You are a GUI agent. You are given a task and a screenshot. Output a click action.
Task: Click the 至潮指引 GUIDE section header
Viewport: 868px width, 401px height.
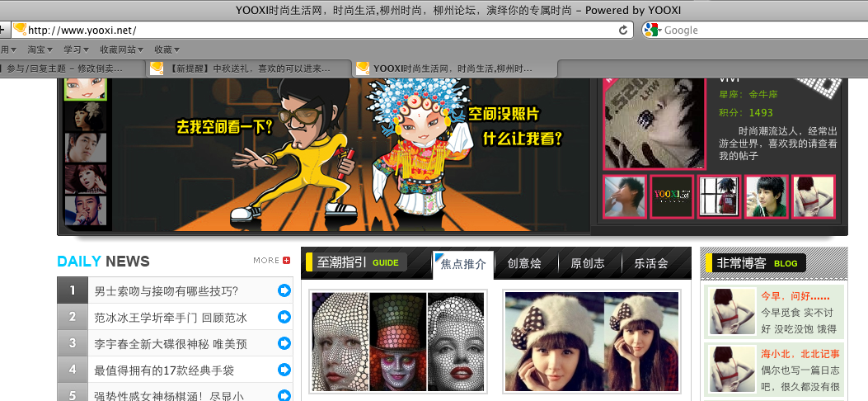click(x=356, y=262)
